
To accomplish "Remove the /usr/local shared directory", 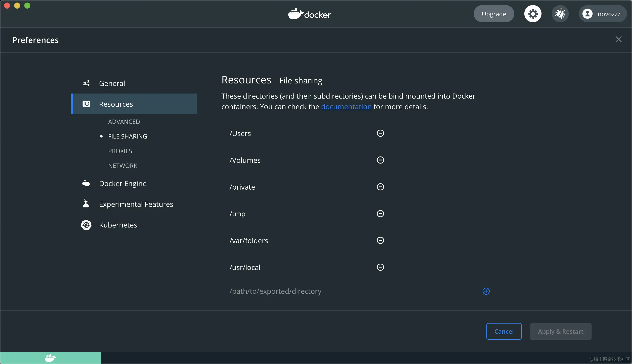I will point(380,267).
